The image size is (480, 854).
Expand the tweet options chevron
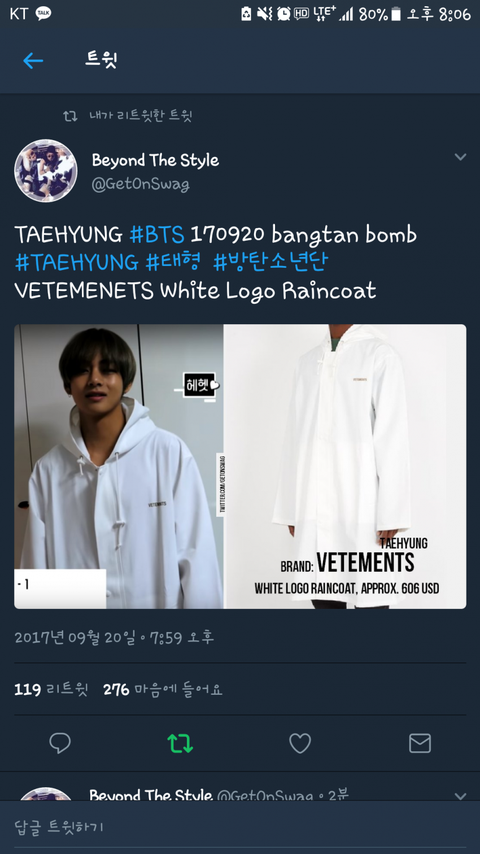(460, 157)
